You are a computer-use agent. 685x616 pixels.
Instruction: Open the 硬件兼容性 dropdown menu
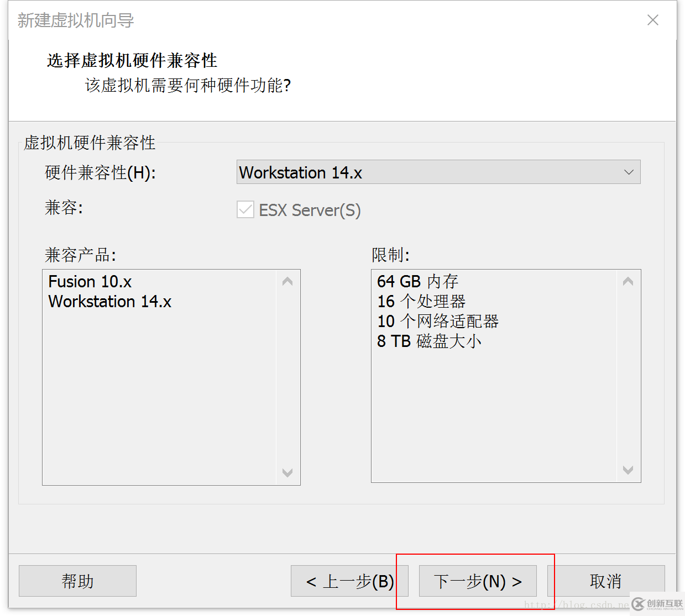point(437,172)
